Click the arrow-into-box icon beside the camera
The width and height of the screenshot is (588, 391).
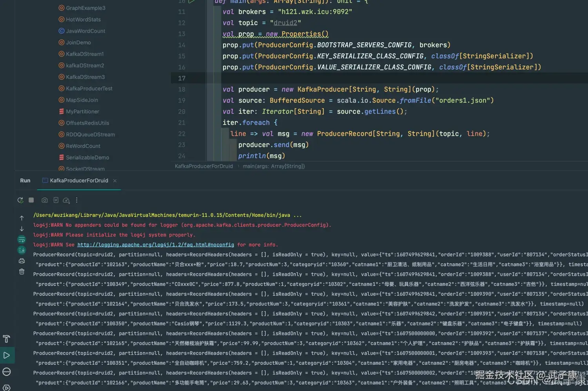(56, 200)
